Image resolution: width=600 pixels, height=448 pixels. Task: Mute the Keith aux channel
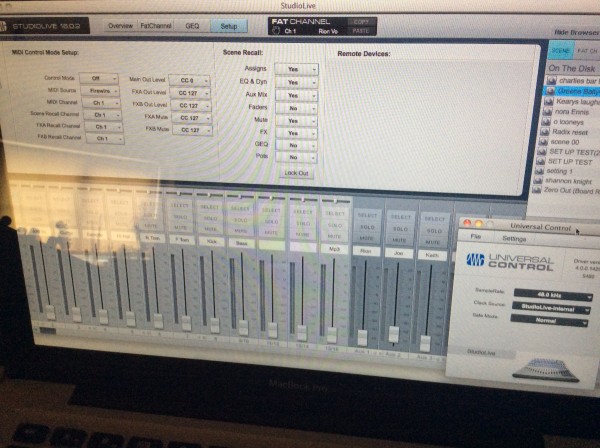pos(433,242)
